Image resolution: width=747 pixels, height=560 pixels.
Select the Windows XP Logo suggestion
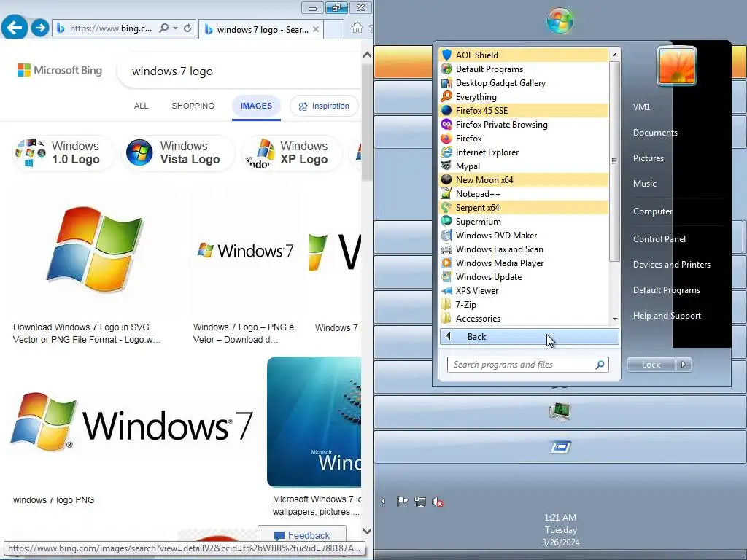[292, 152]
